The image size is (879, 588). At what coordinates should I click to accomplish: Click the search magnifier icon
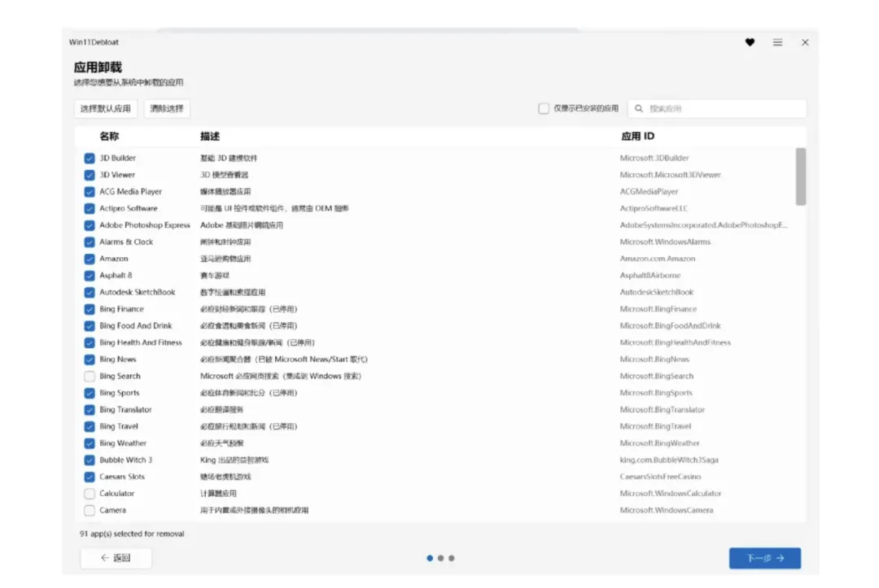pyautogui.click(x=639, y=109)
